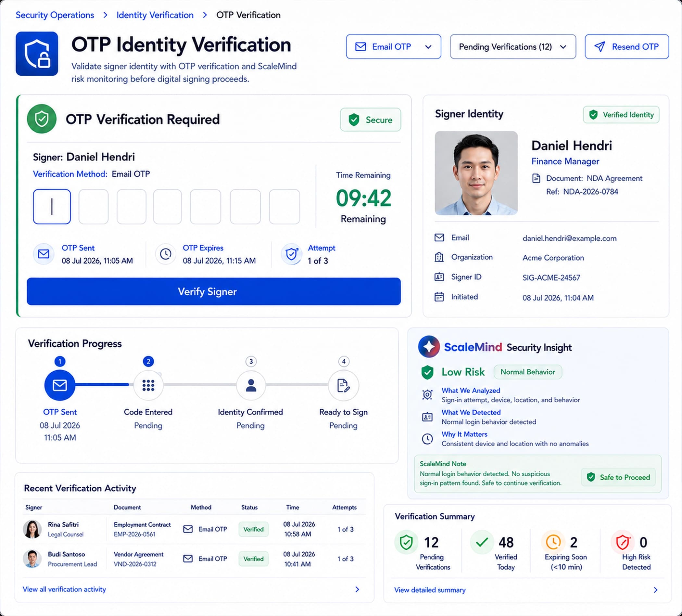
Task: Click the Verified Today checkmark icon
Action: 482,542
